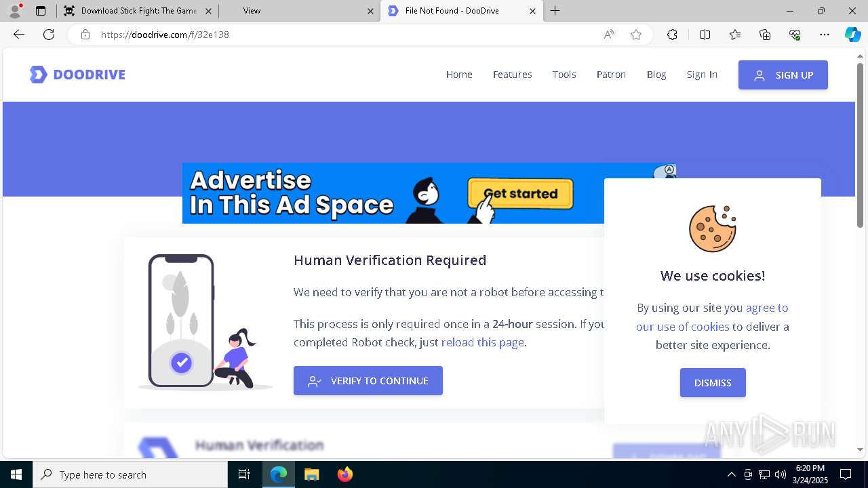
Task: Open volume control in tray
Action: pyautogui.click(x=781, y=474)
